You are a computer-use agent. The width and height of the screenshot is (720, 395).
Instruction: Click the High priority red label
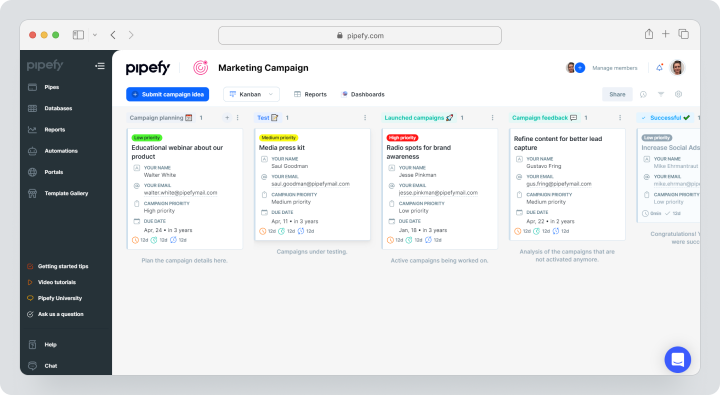click(x=402, y=138)
